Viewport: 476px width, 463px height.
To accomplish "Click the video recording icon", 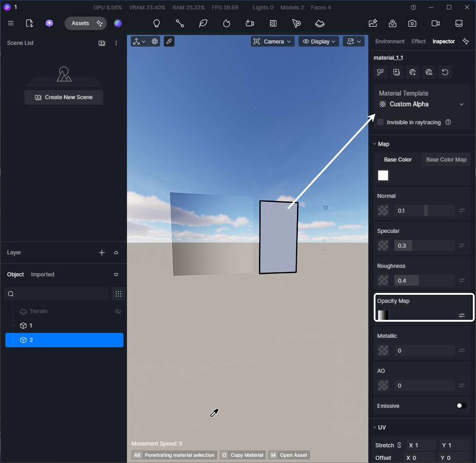I will coord(435,23).
